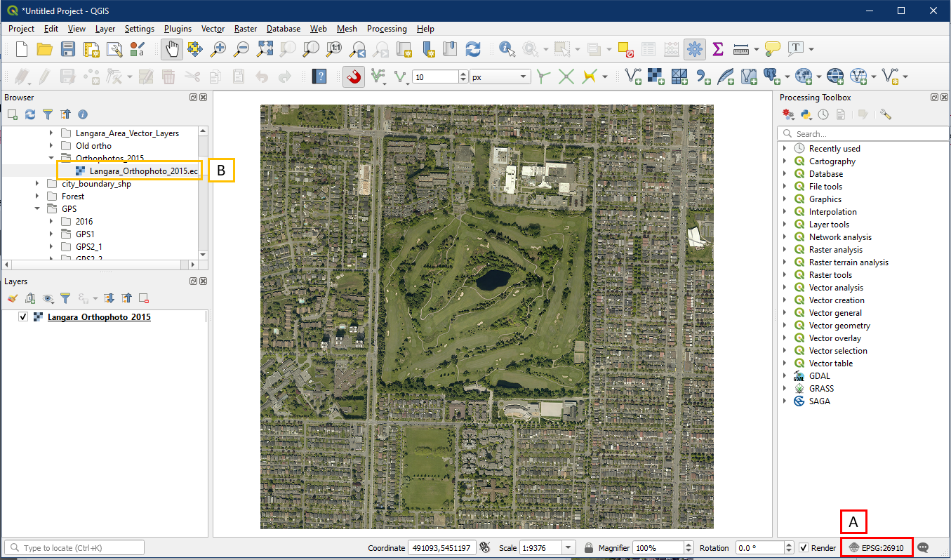The width and height of the screenshot is (951, 560).
Task: Click the Zoom In magnifier tool
Action: (218, 49)
